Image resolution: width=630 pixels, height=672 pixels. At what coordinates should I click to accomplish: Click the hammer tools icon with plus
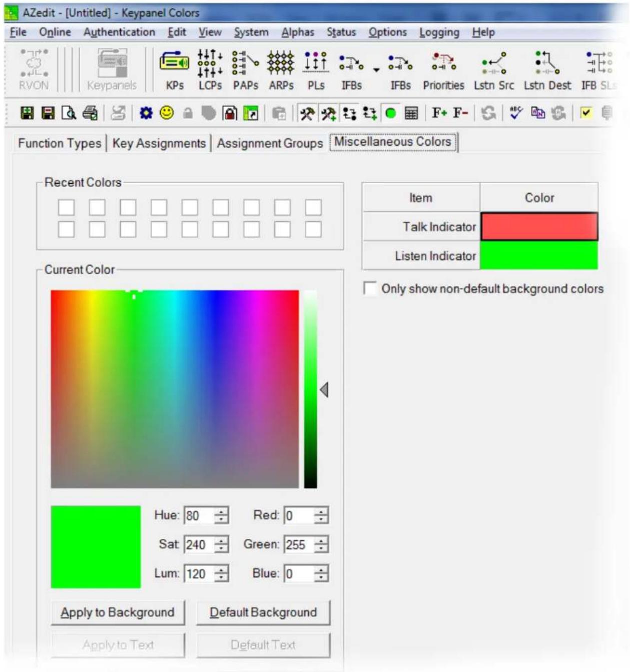coord(328,114)
